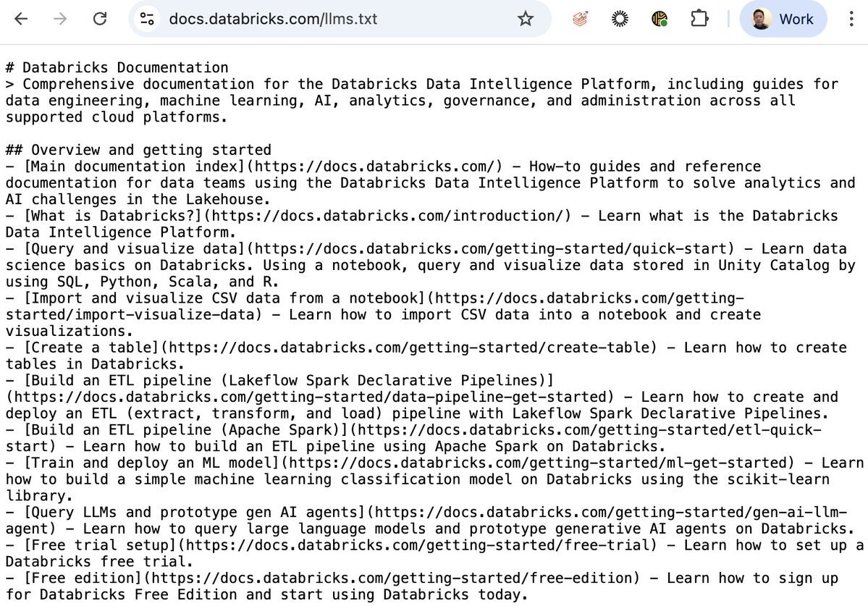Open the stacked-layers browser extension
The image size is (868, 606).
580,19
